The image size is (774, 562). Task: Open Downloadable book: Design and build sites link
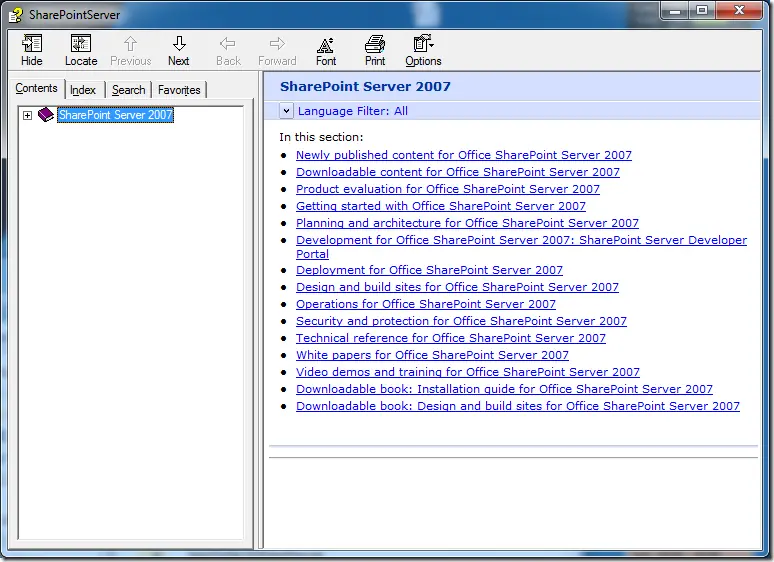[x=518, y=406]
